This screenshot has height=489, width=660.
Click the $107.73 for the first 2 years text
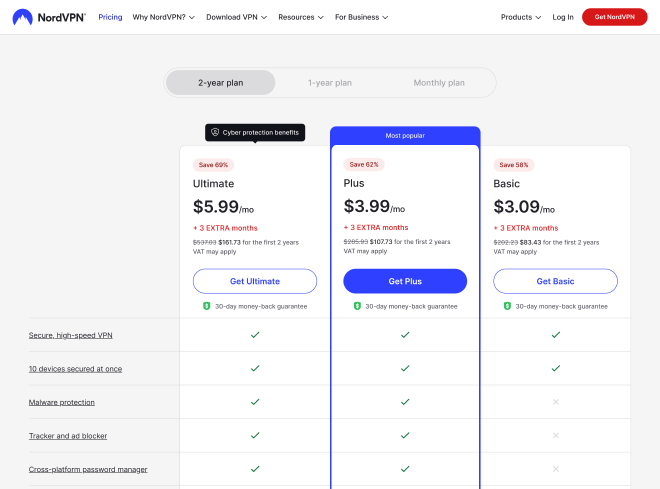coord(410,242)
